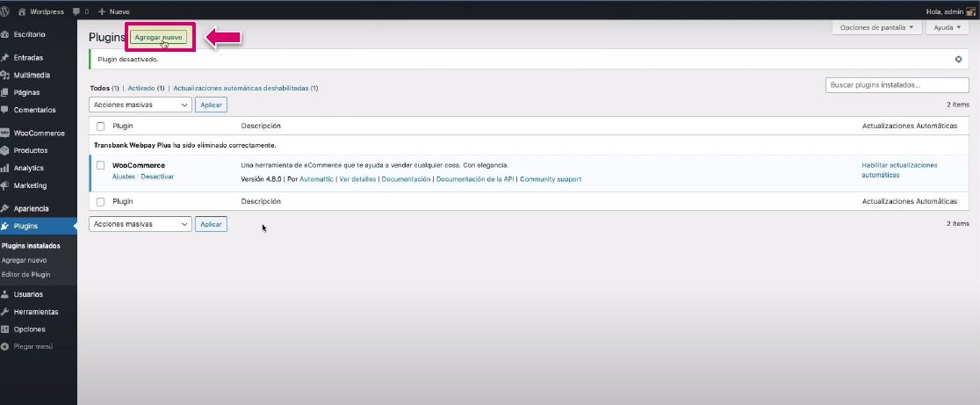Click the Plugins plug icon
This screenshot has width=980, height=405.
[5, 227]
